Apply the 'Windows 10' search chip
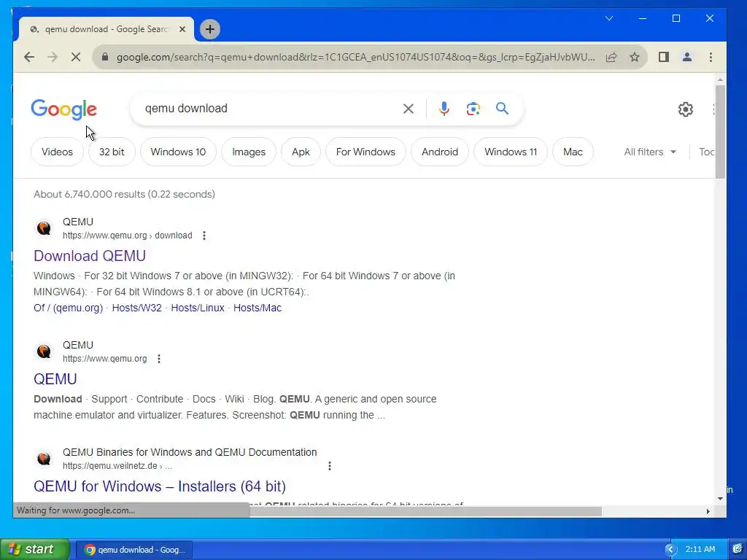Screen dimensions: 747x560 pyautogui.click(x=178, y=152)
